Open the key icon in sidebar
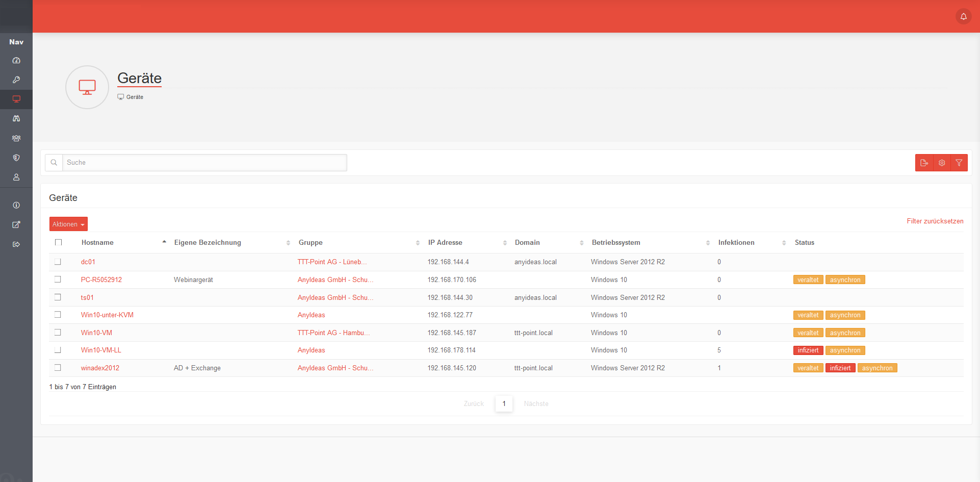This screenshot has height=482, width=980. click(x=16, y=80)
